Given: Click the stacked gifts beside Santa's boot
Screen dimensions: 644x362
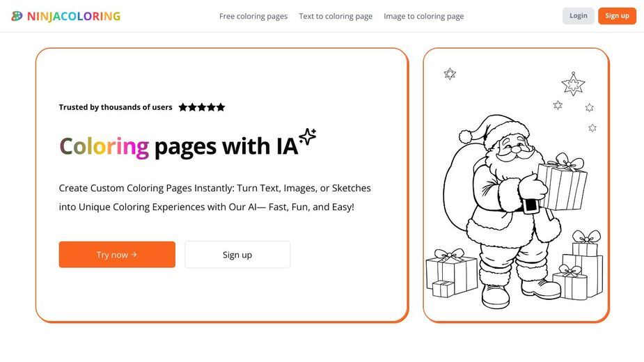Looking at the screenshot, I should [x=579, y=265].
